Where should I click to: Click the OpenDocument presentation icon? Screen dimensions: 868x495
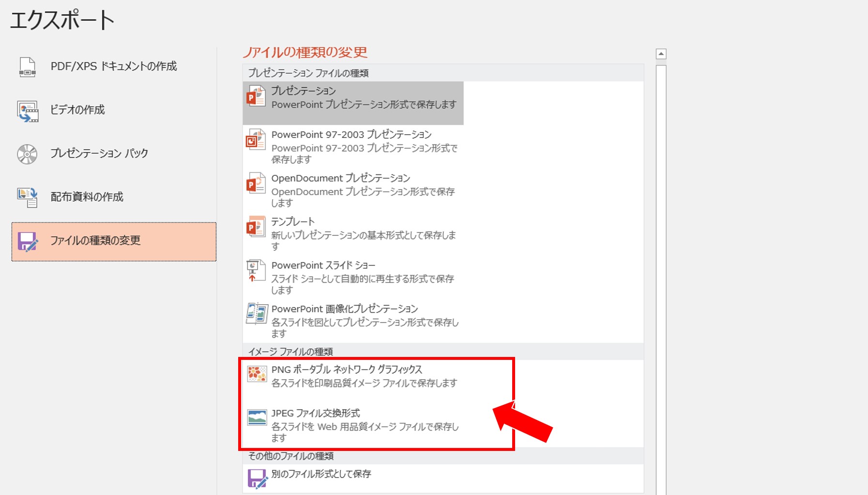click(x=256, y=183)
